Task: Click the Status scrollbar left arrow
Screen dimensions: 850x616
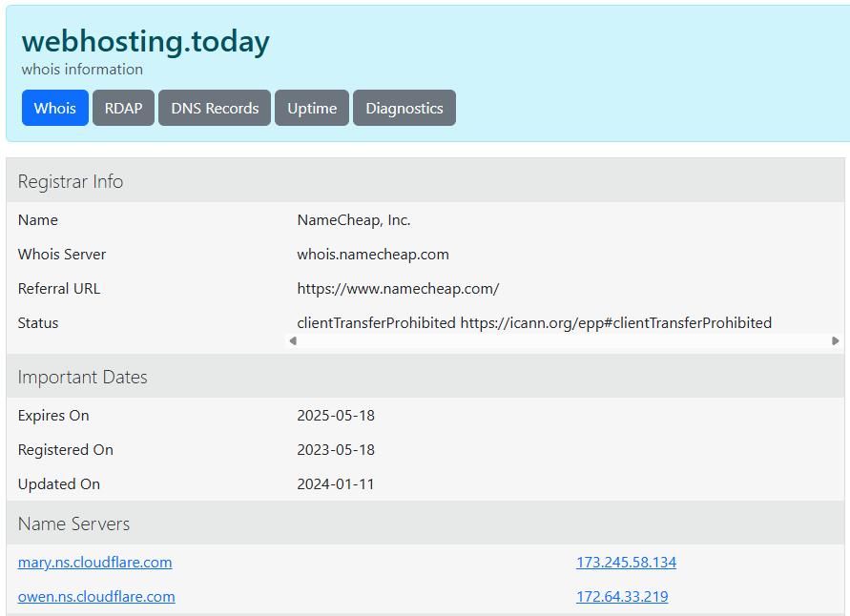Action: tap(293, 340)
